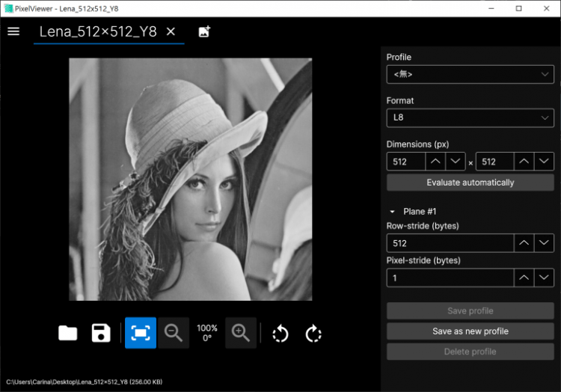Click the height field in Dimensions
This screenshot has height=392, width=561.
pos(495,162)
